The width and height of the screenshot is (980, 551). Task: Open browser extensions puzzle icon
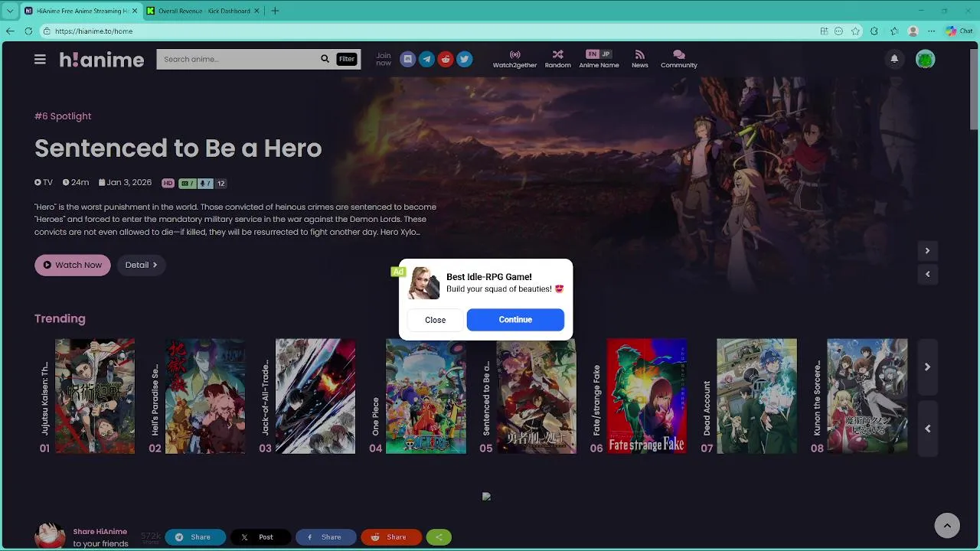pos(874,31)
